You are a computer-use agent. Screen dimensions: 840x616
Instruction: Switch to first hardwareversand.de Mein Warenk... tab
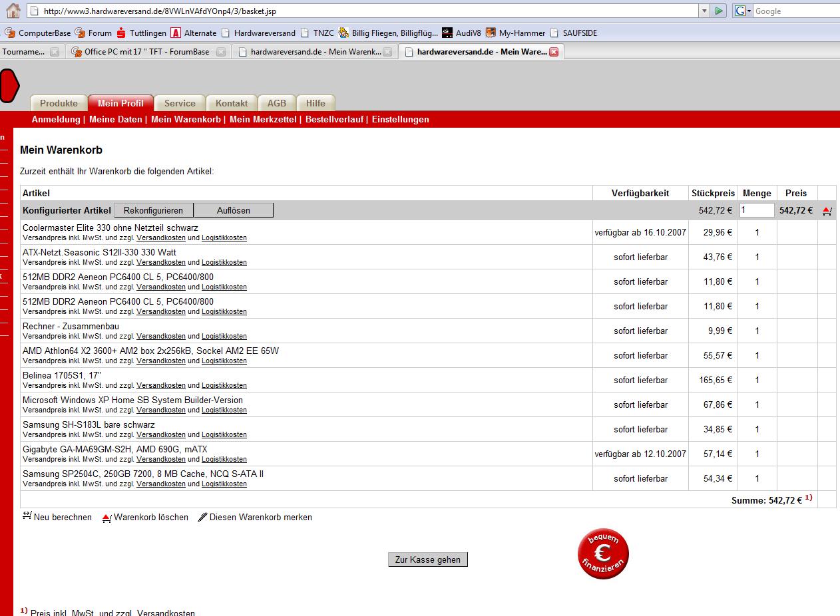(315, 51)
